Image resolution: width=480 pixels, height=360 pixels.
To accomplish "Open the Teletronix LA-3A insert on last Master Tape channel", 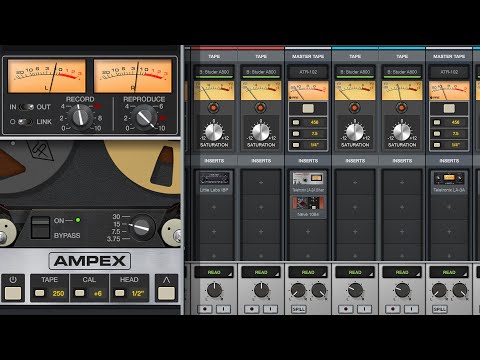I will pos(449,182).
